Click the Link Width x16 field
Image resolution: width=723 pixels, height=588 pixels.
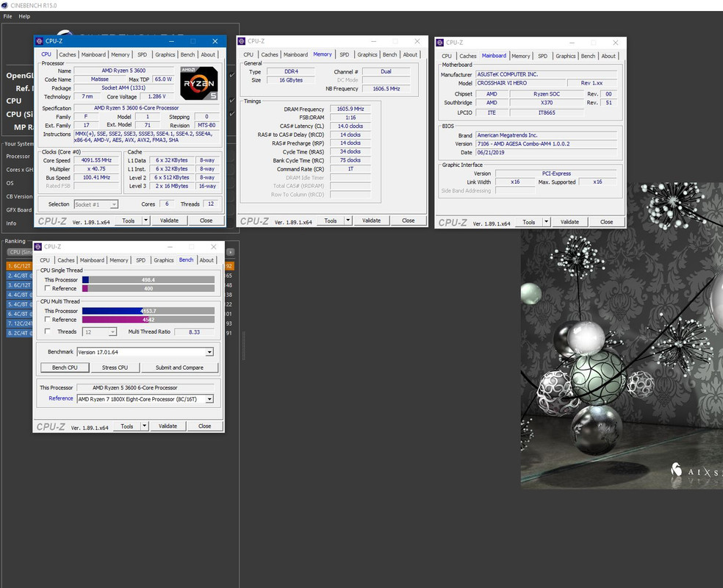coord(515,182)
